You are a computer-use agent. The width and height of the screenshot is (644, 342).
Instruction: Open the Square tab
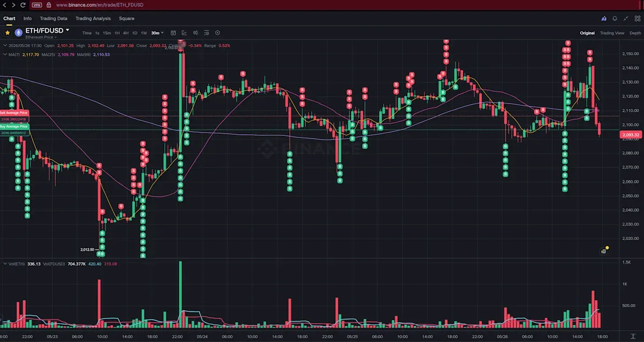tap(127, 18)
